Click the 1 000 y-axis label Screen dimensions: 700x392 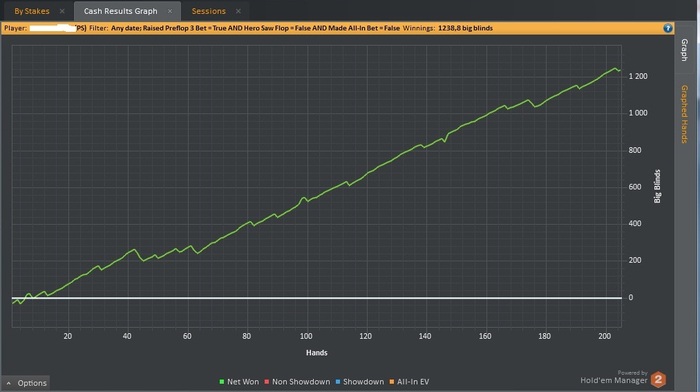(x=638, y=113)
